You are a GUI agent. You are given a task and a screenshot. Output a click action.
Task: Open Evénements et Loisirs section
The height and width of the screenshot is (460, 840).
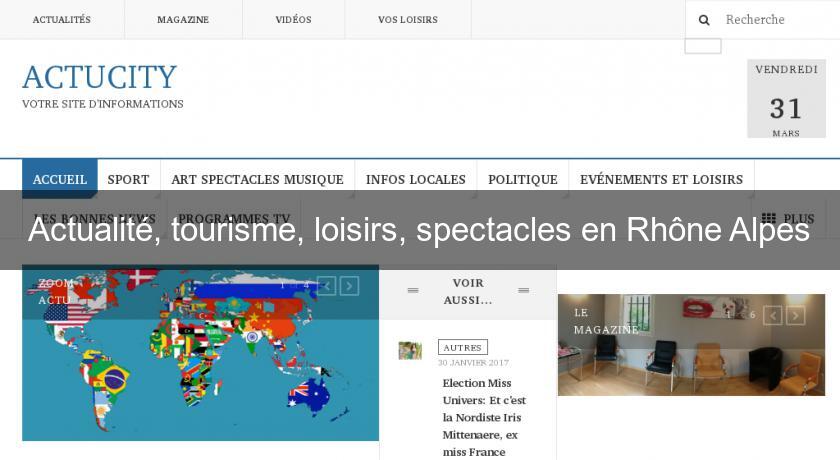(661, 179)
